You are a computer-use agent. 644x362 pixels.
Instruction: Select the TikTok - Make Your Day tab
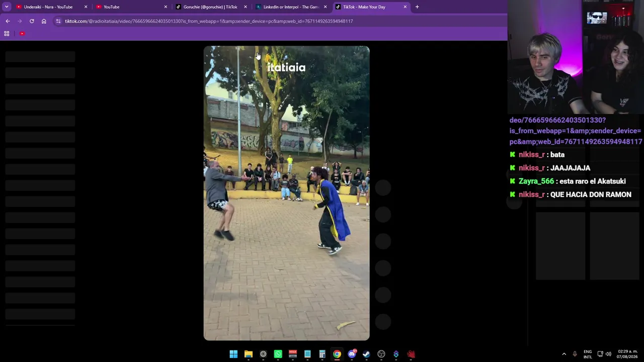coord(371,7)
